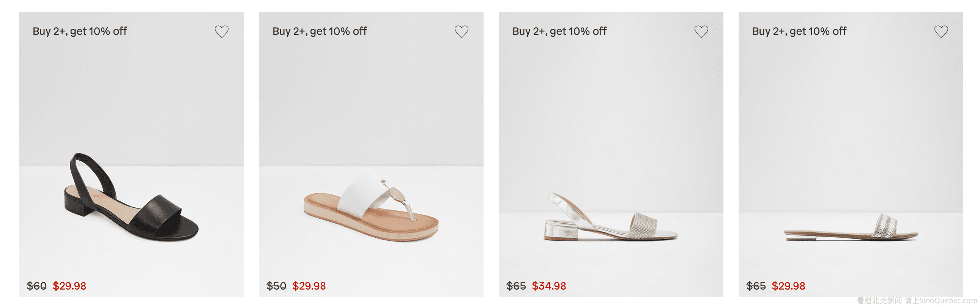Click heart icon on white thong sandal card

pyautogui.click(x=461, y=31)
